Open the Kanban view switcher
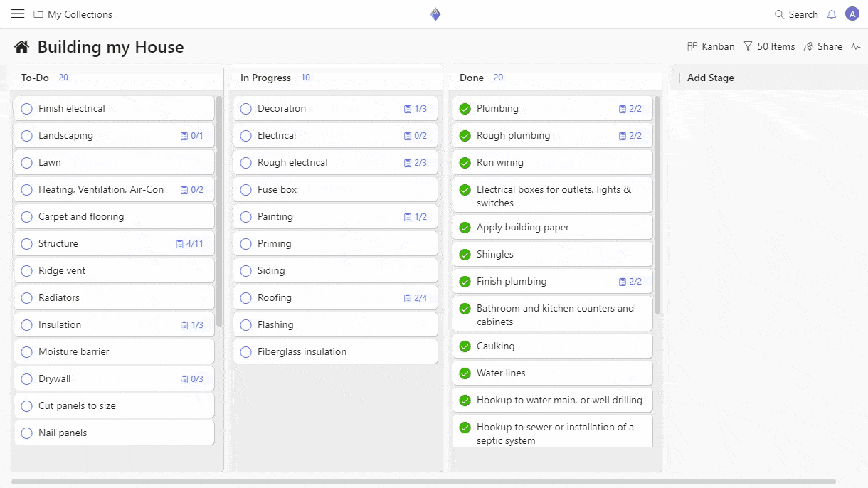 [x=710, y=47]
